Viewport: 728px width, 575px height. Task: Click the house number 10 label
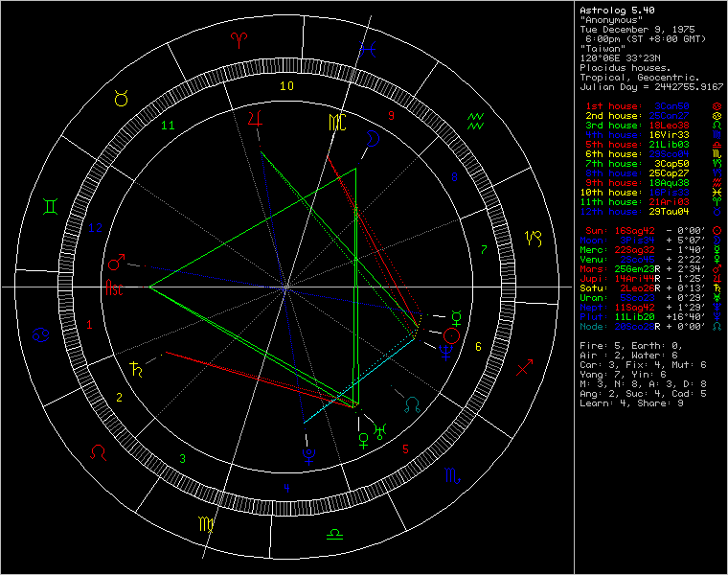tap(286, 85)
